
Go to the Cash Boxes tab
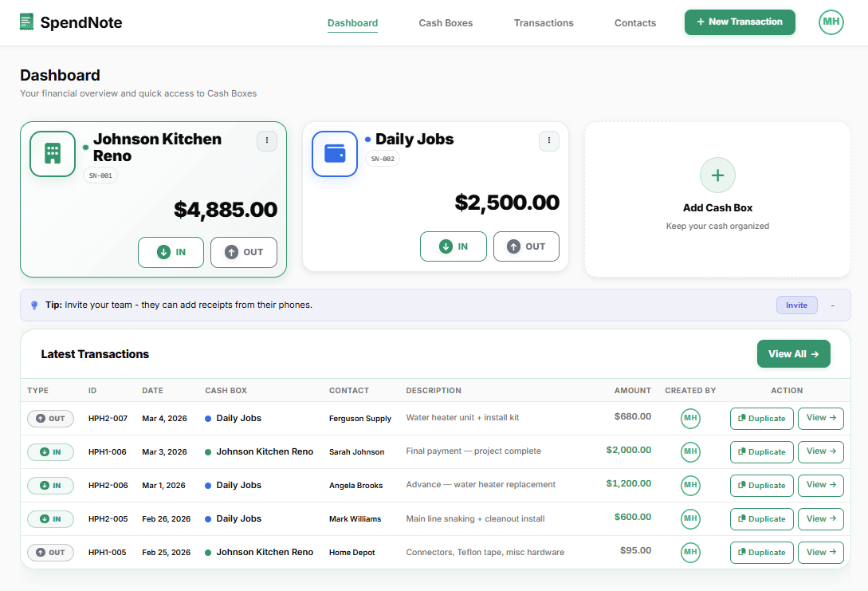pyautogui.click(x=446, y=22)
